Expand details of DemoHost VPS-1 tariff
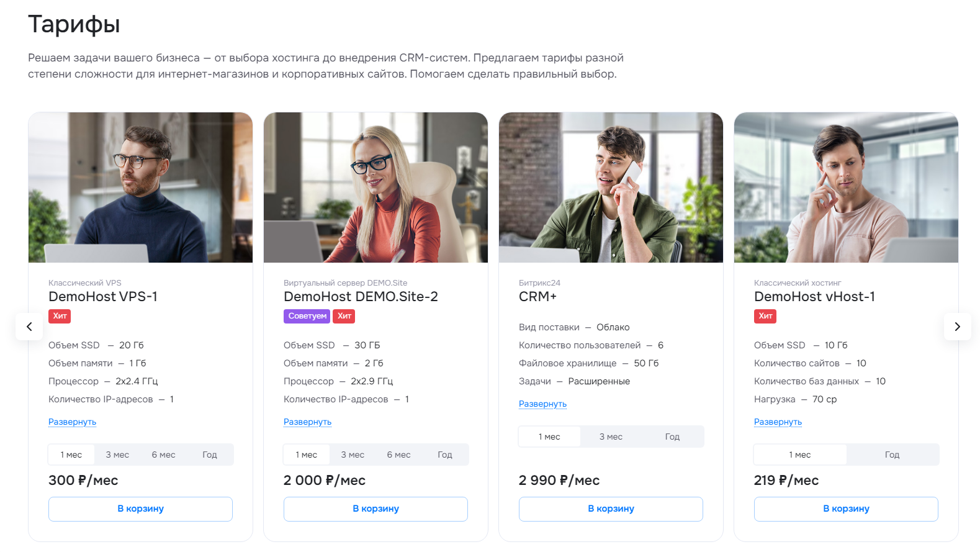This screenshot has width=980, height=552. (72, 422)
